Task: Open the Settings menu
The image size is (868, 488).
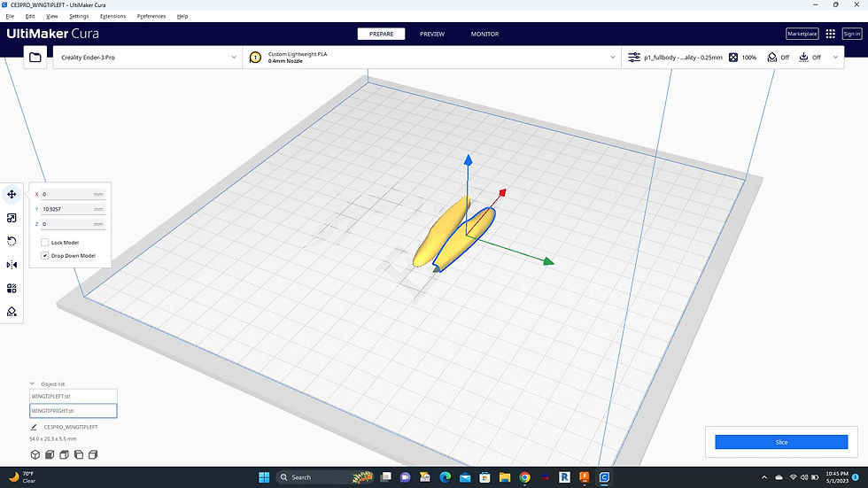Action: [79, 16]
